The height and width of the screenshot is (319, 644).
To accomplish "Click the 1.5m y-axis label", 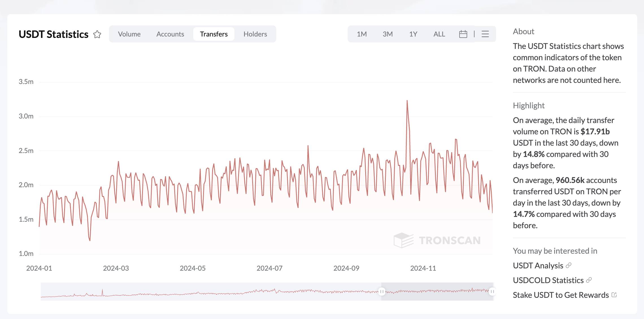I will pyautogui.click(x=26, y=219).
